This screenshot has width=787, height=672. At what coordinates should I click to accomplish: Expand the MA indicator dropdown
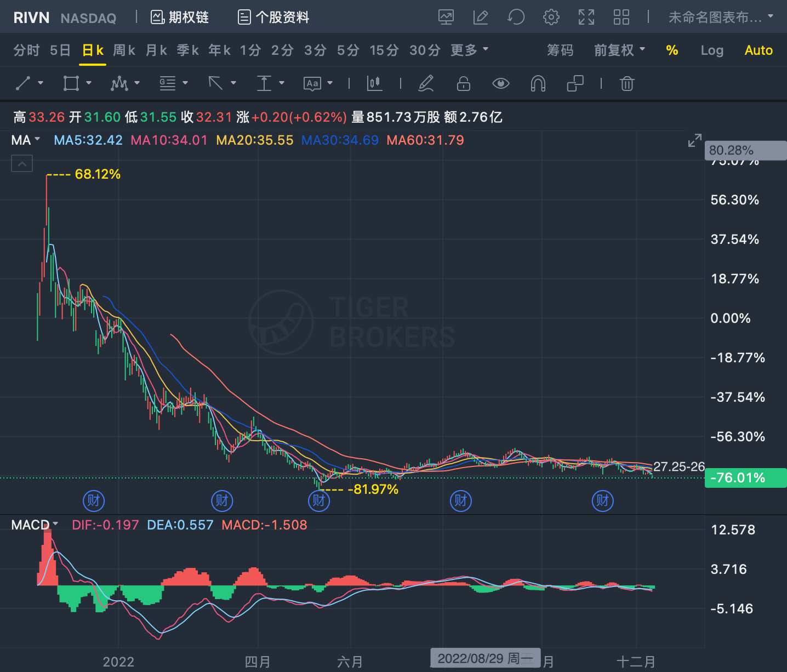pos(26,140)
